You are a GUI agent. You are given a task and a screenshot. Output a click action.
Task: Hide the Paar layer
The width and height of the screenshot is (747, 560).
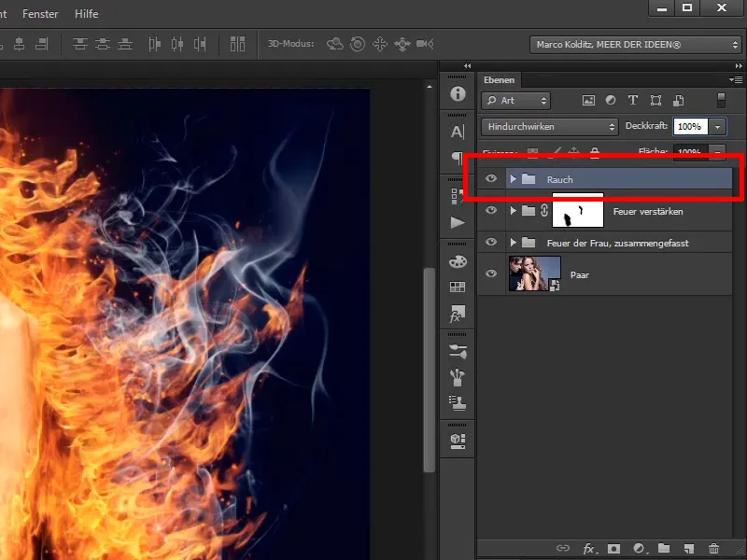coord(491,273)
